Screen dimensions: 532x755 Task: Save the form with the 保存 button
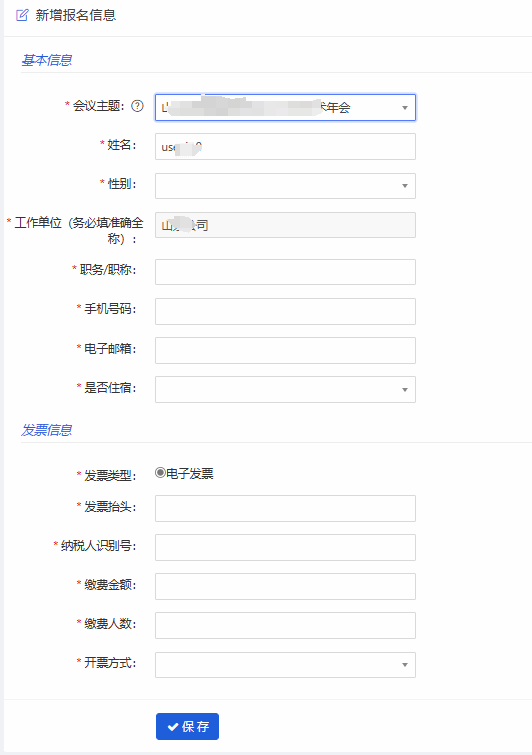[x=187, y=727]
